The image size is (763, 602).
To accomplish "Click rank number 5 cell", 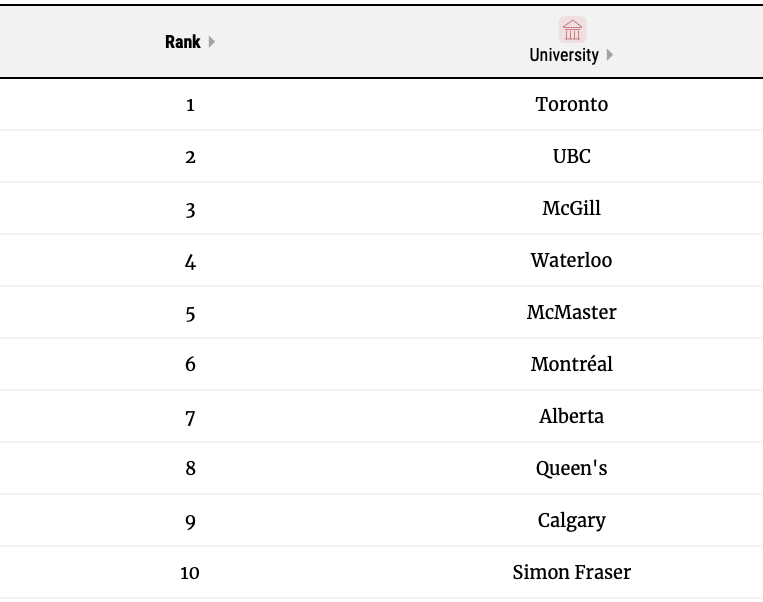I will [x=190, y=313].
